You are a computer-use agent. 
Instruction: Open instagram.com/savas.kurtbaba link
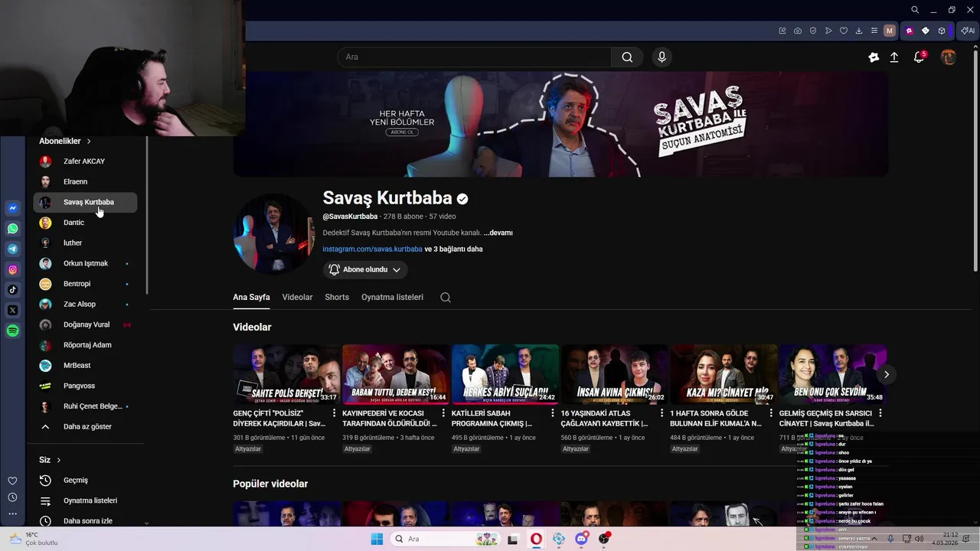tap(372, 249)
